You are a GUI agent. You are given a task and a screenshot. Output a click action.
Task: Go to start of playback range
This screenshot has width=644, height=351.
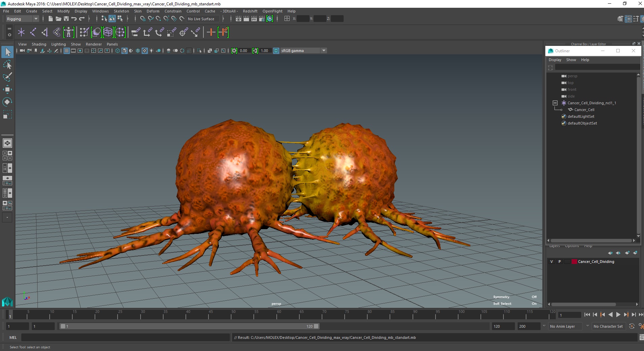coord(587,315)
